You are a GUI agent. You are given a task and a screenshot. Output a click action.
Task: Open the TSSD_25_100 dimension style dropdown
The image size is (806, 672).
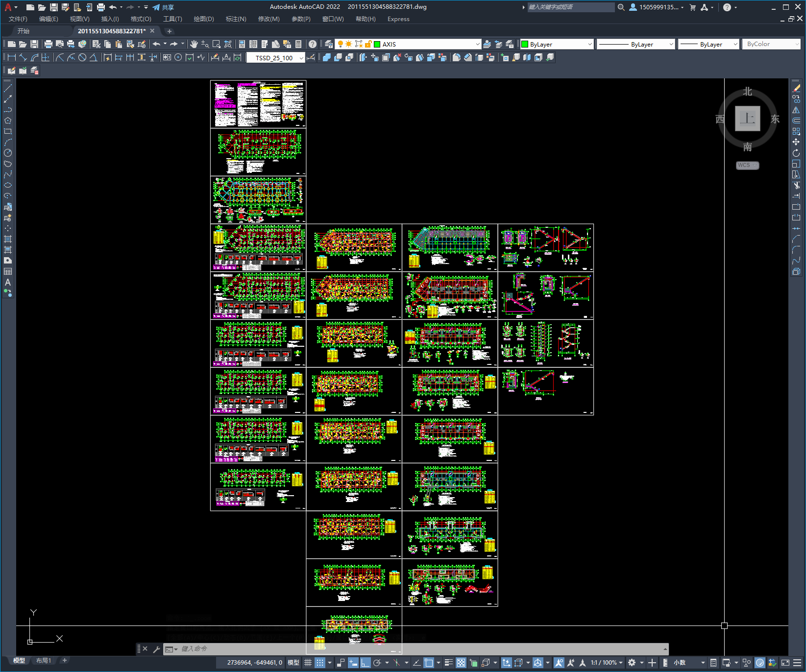point(276,58)
